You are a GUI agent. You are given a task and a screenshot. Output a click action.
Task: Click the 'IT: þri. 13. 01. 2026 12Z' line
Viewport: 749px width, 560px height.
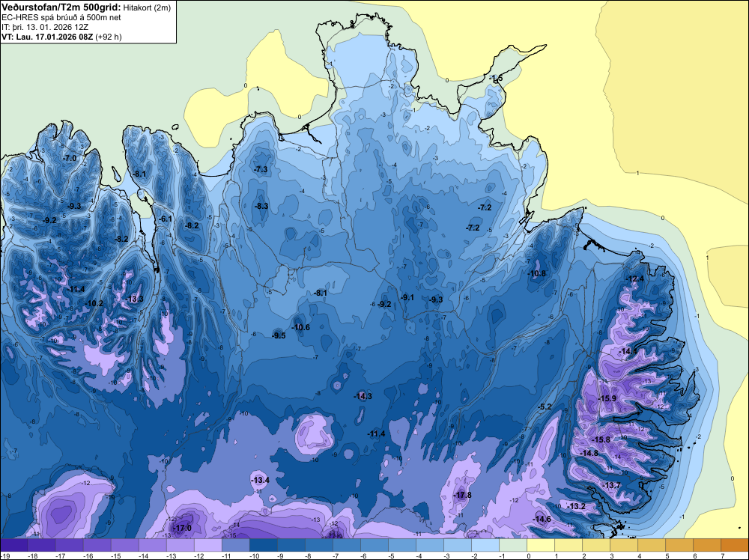(x=45, y=27)
